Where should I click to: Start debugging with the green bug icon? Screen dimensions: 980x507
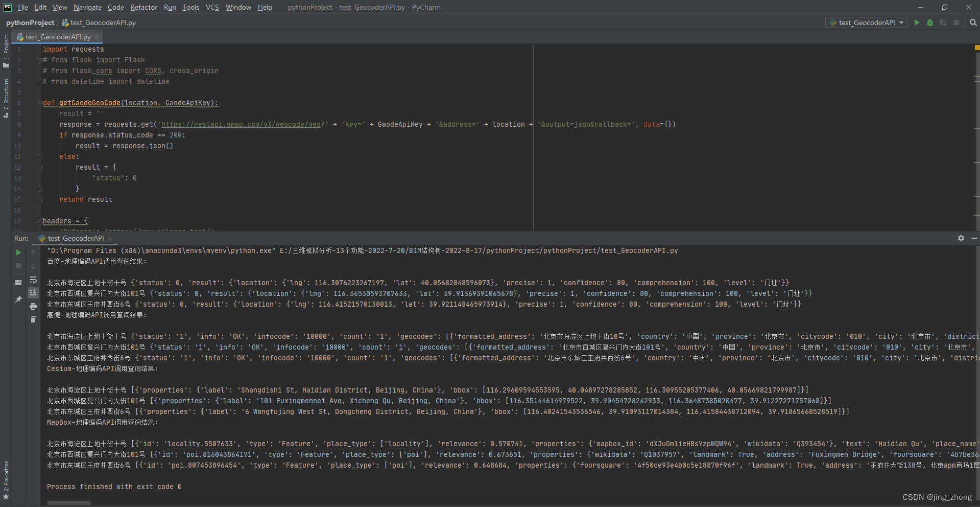point(930,22)
